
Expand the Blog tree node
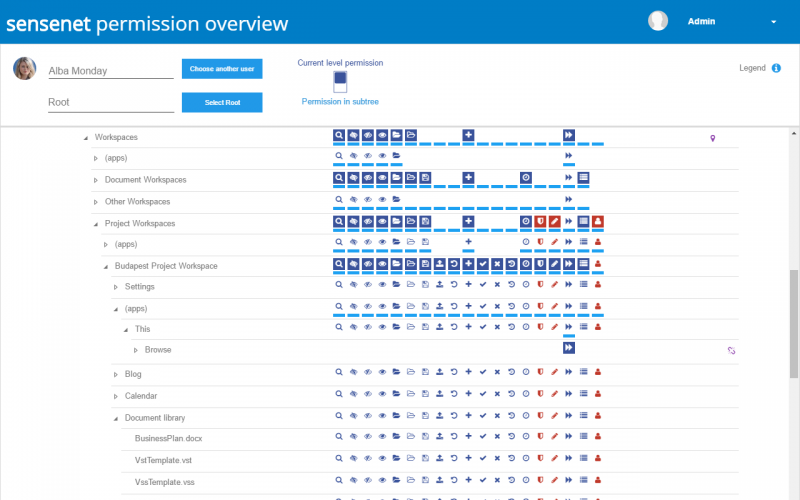(x=116, y=374)
